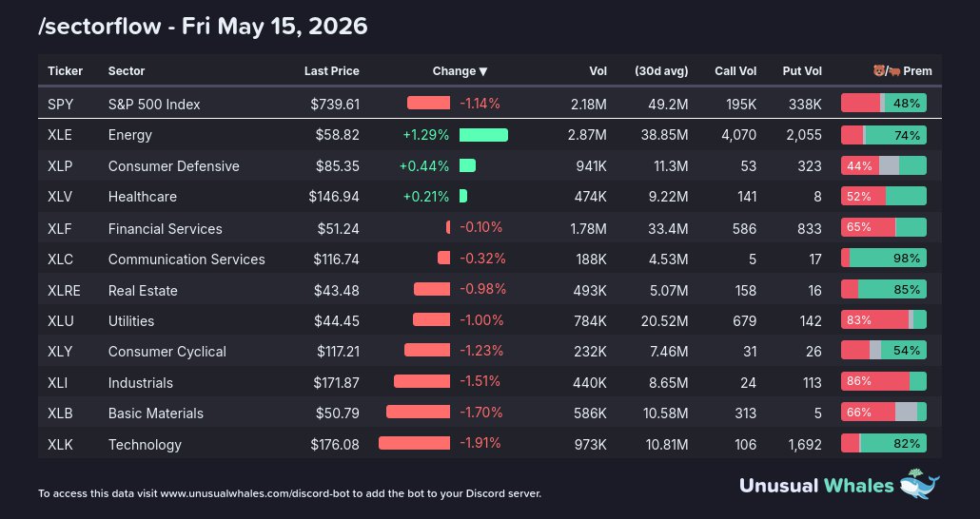Select the XLY ticker cell
The image size is (980, 519).
[60, 352]
